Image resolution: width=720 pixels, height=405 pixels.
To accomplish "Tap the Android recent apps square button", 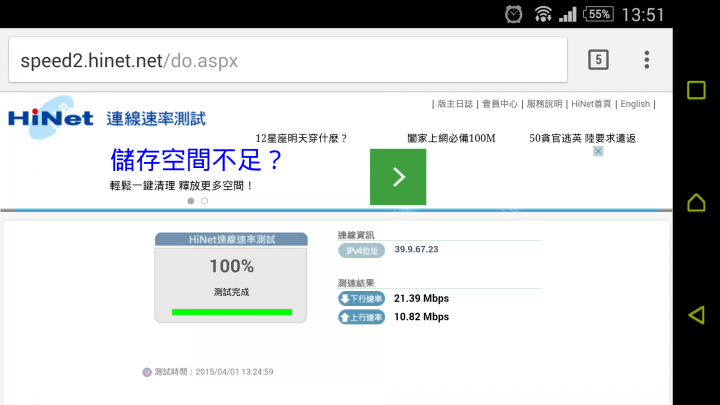I will [x=696, y=90].
